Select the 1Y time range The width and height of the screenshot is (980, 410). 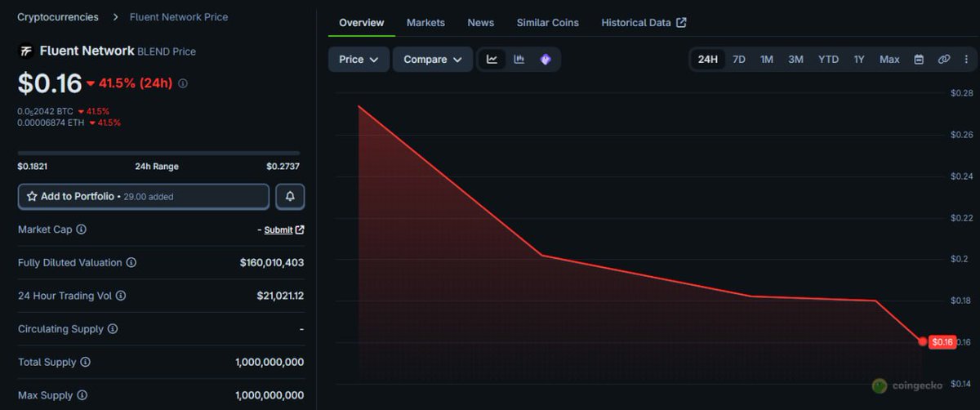[859, 60]
